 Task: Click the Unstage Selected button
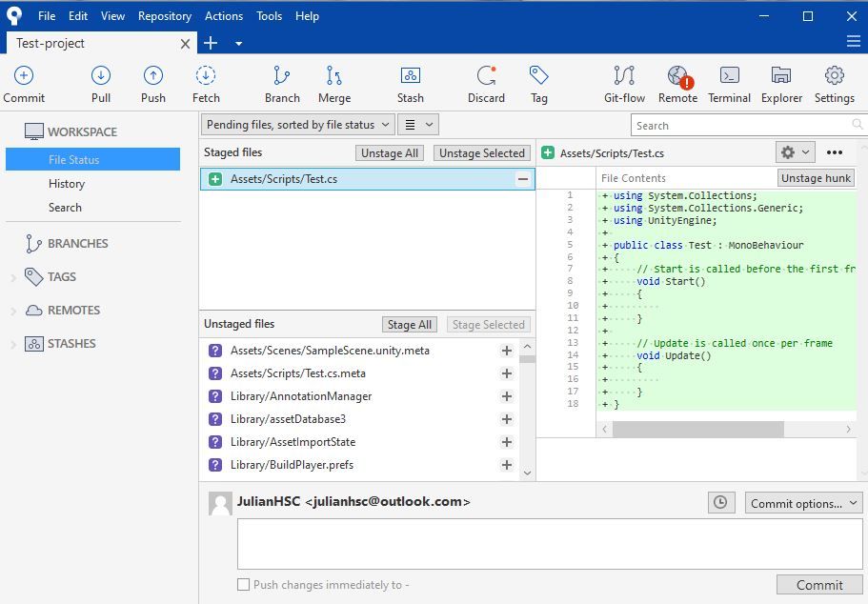[x=481, y=153]
